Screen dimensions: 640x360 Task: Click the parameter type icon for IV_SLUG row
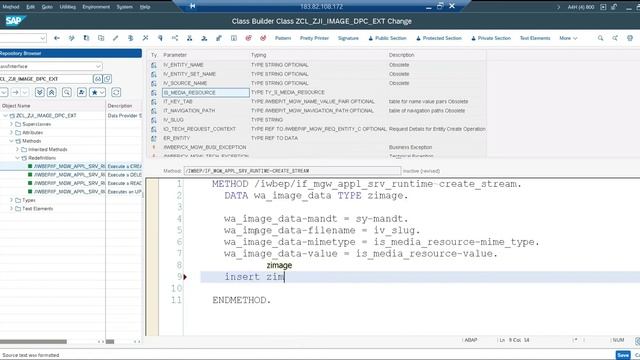154,120
